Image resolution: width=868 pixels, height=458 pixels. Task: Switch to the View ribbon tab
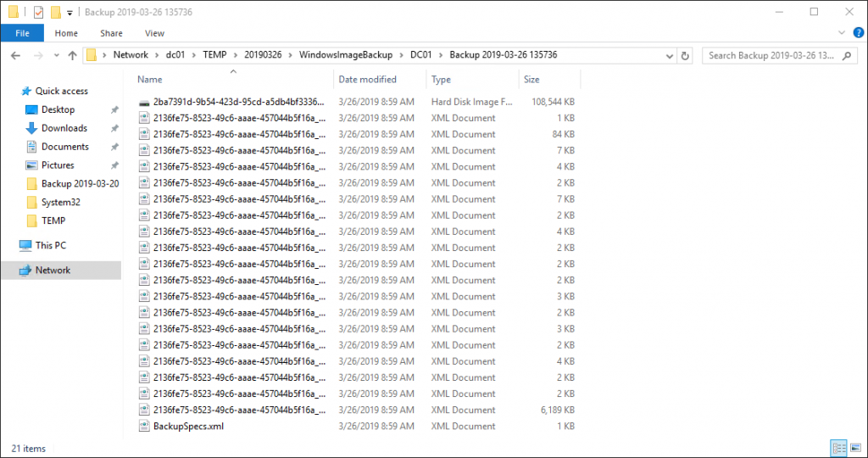click(x=154, y=33)
